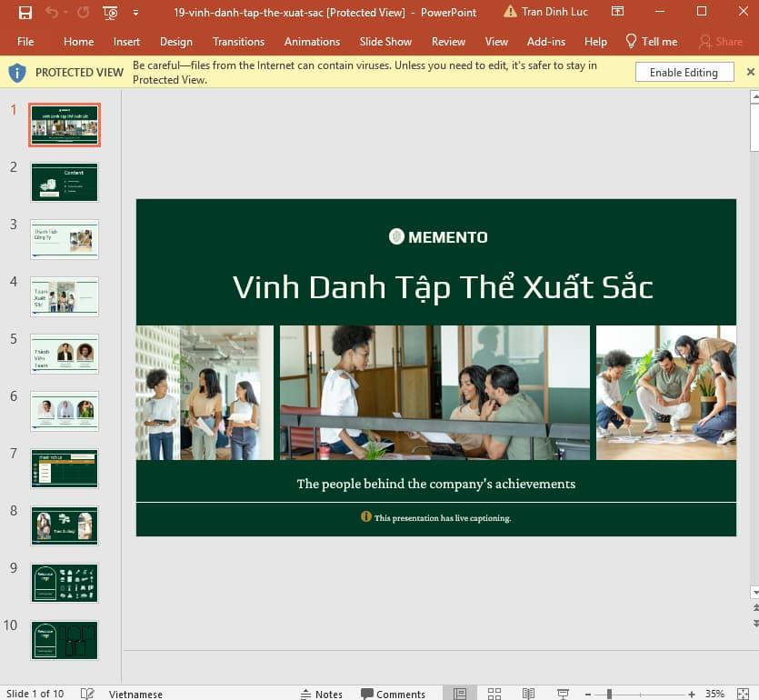Increase zoom with the zoom slider

pyautogui.click(x=692, y=693)
